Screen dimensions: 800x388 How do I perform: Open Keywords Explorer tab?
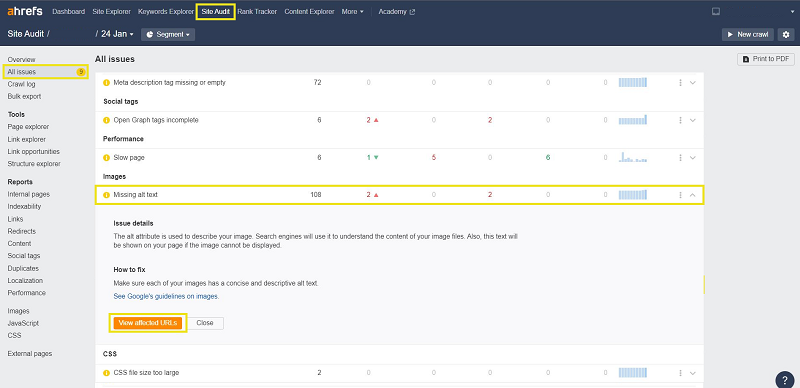pos(166,12)
